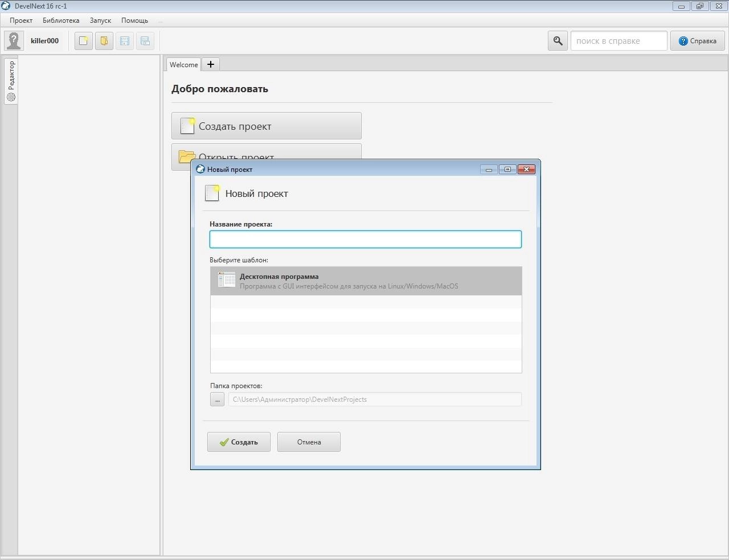729x560 pixels.
Task: Close the Новый проект dialog
Action: 527,170
